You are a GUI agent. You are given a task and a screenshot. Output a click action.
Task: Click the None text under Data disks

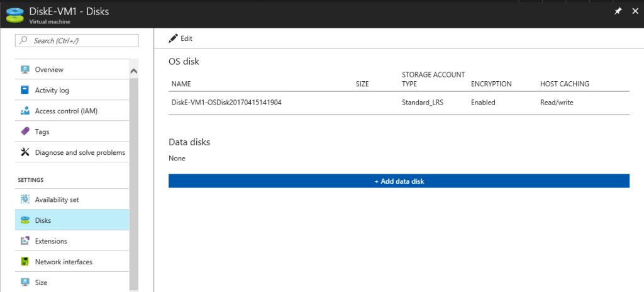pos(177,159)
